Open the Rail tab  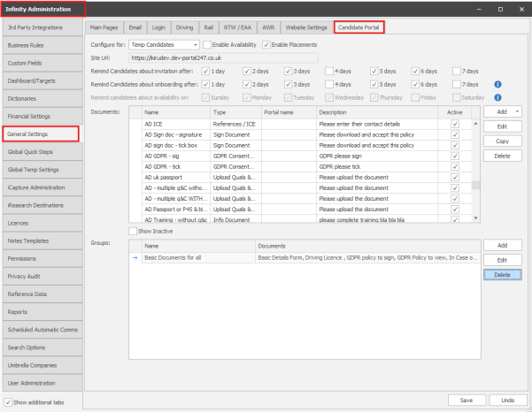209,27
